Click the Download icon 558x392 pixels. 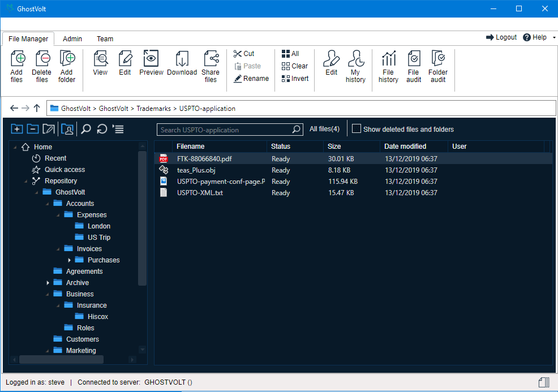182,59
